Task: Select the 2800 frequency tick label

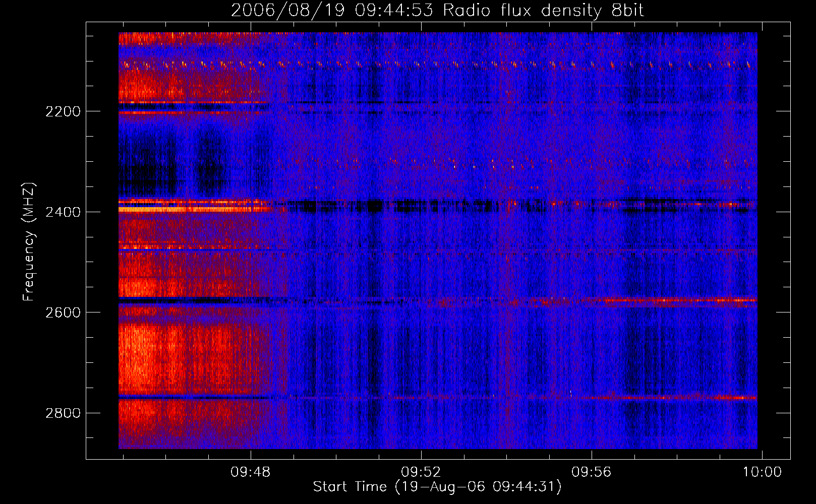Action: pos(63,413)
